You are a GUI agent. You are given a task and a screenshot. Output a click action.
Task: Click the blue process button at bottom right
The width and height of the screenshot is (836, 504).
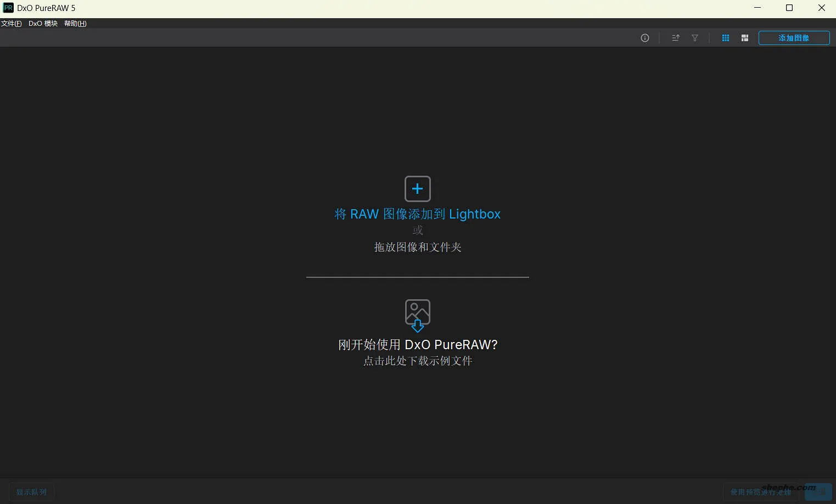pyautogui.click(x=818, y=492)
